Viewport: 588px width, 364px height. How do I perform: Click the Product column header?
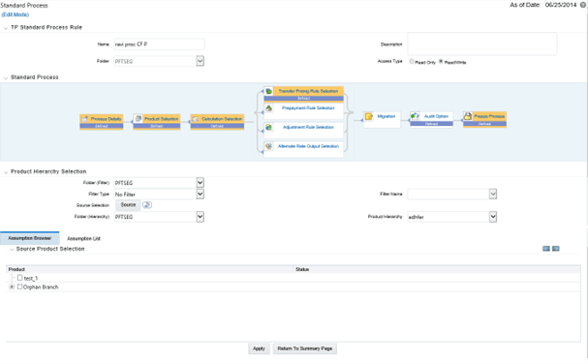[x=149, y=269]
